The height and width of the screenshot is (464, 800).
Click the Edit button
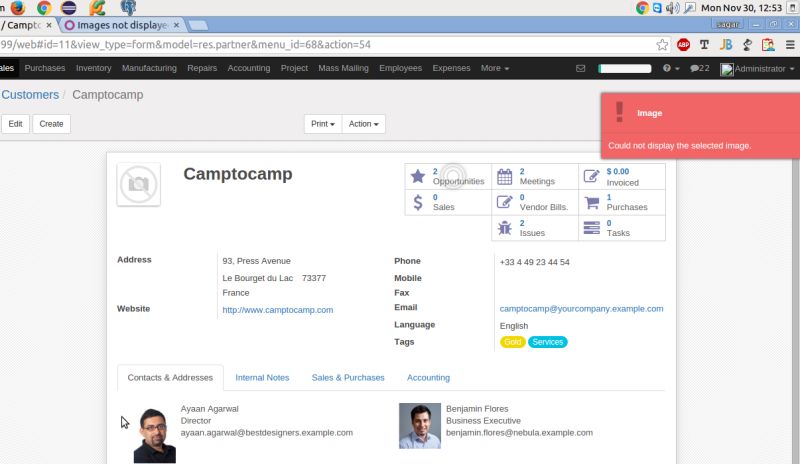point(15,124)
